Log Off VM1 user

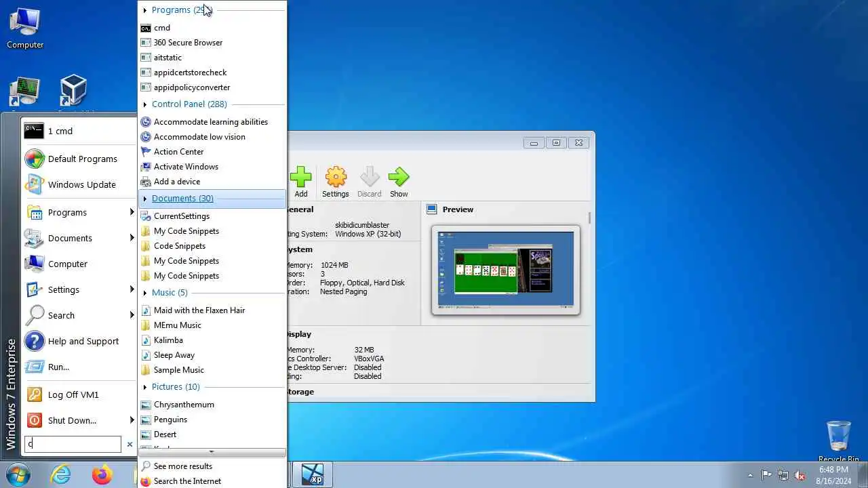click(x=79, y=394)
